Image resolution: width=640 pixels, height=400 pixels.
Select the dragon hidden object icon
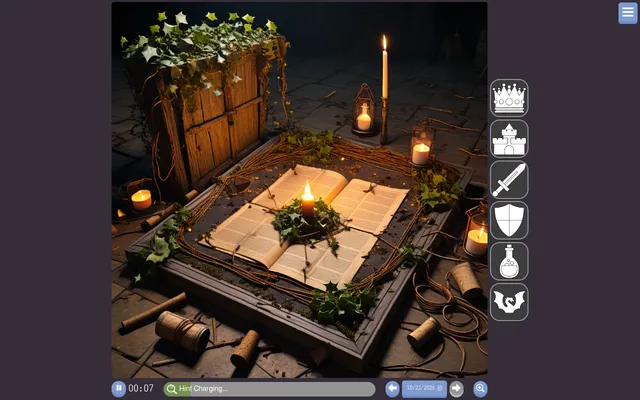[509, 302]
